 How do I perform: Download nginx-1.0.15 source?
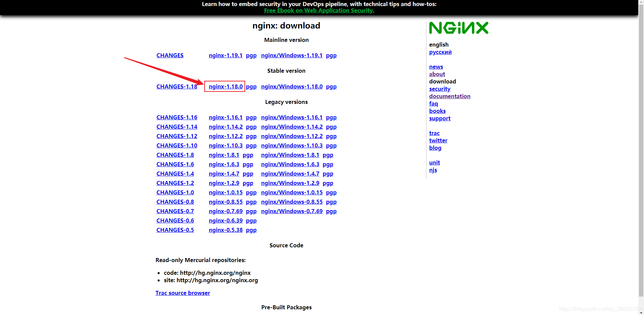point(225,192)
